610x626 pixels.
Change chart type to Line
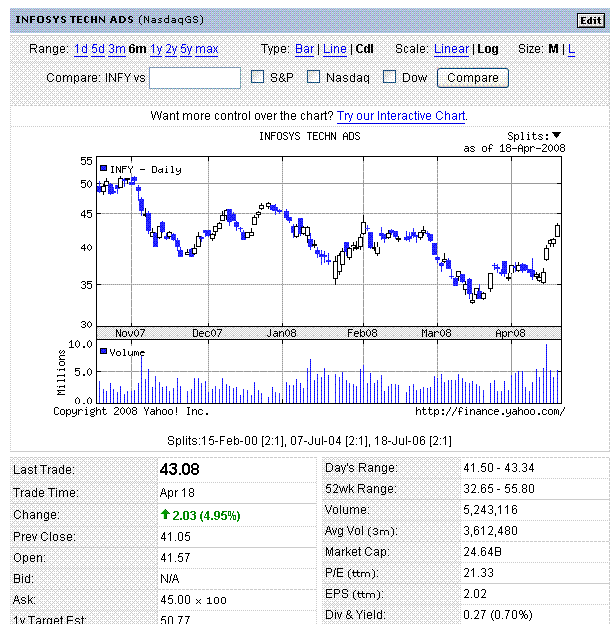(335, 49)
